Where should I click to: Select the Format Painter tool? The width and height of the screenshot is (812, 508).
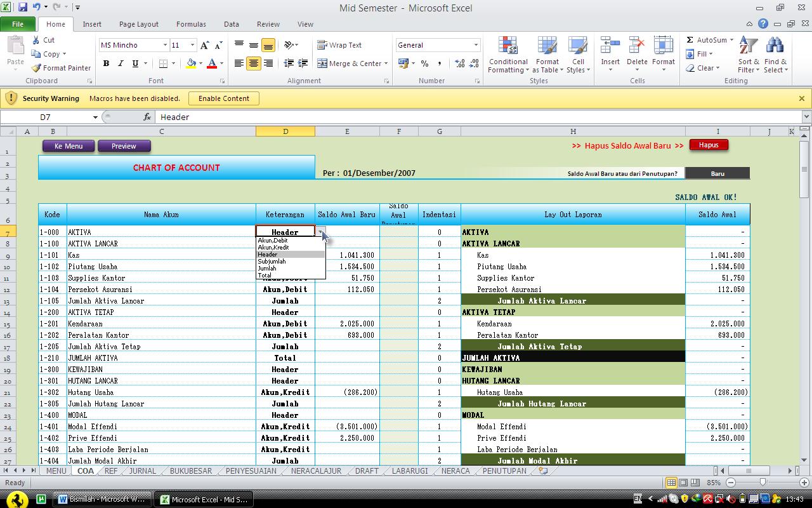click(61, 68)
